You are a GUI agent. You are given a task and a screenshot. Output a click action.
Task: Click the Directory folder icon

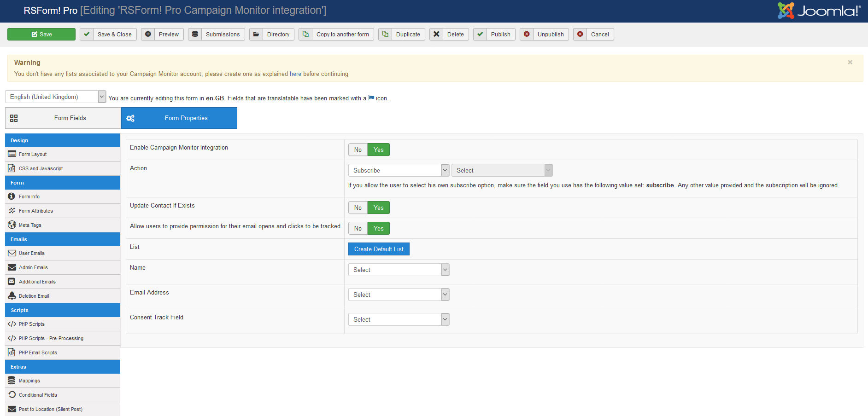pyautogui.click(x=256, y=34)
